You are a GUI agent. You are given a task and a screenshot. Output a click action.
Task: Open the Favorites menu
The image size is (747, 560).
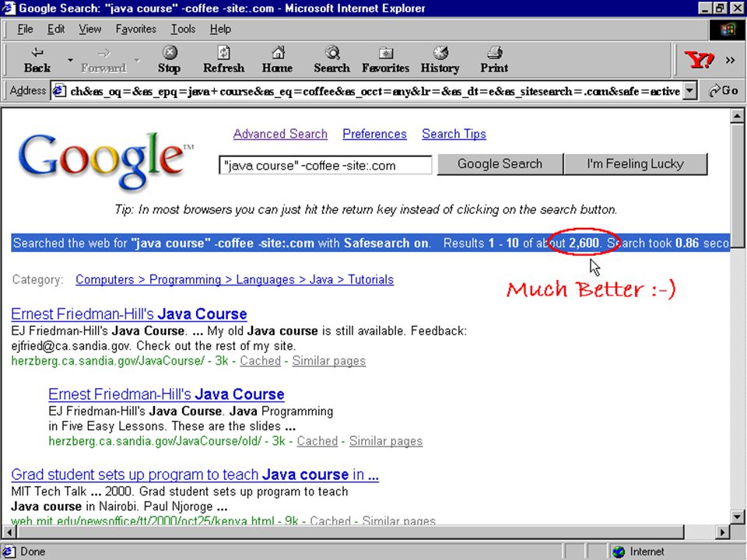135,29
